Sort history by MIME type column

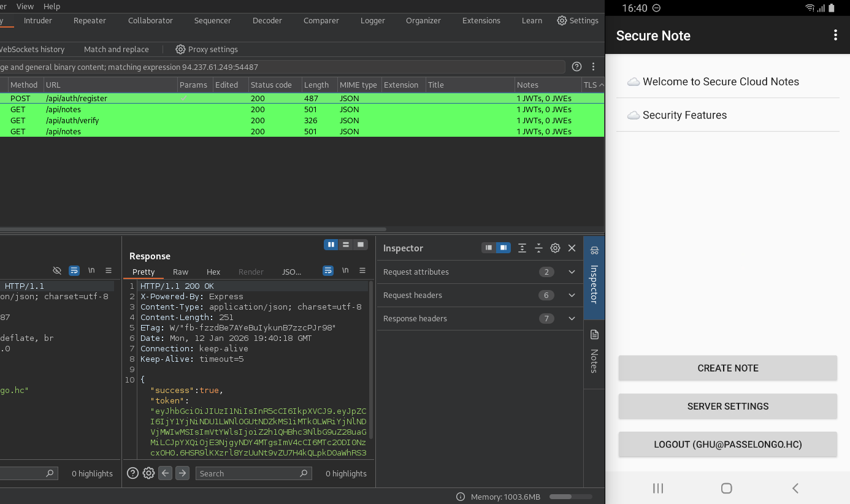[359, 85]
